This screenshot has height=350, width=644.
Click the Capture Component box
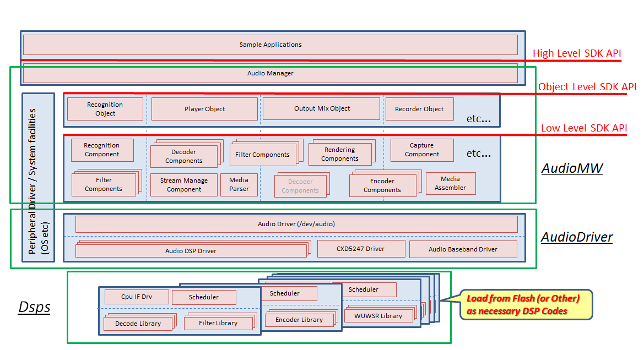pyautogui.click(x=422, y=150)
